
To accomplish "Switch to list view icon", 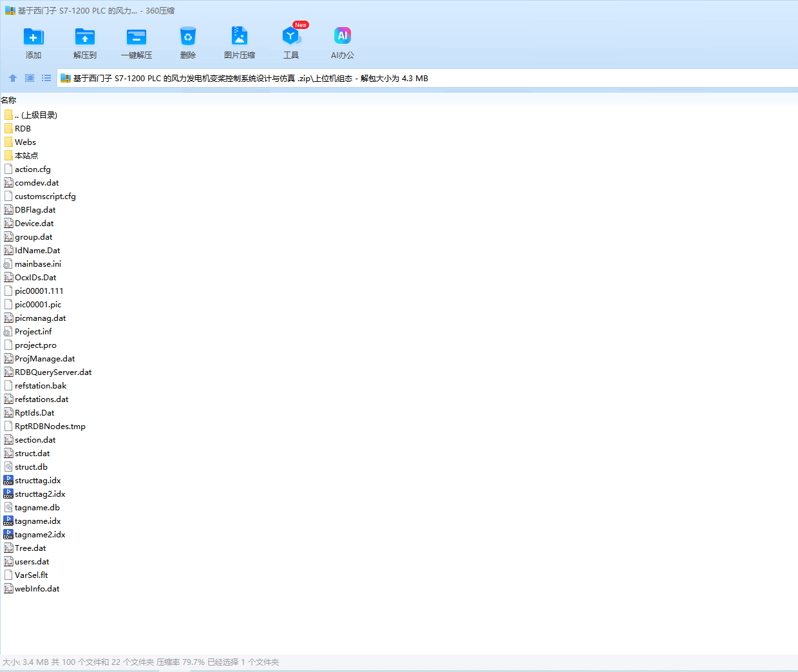I will (x=46, y=78).
